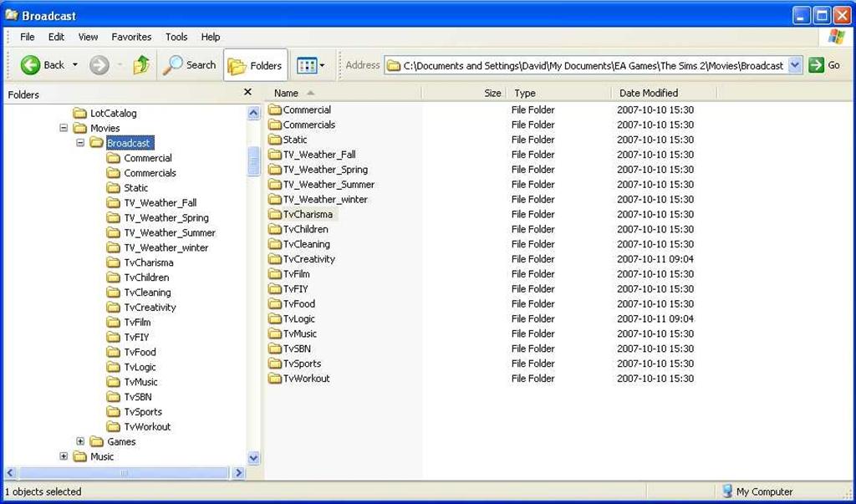Expand the Music tree node
This screenshot has height=504, width=856.
[x=64, y=456]
